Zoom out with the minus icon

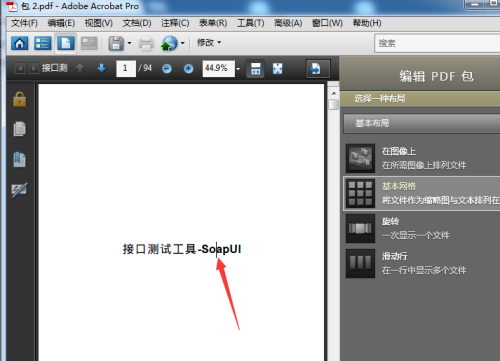point(167,69)
